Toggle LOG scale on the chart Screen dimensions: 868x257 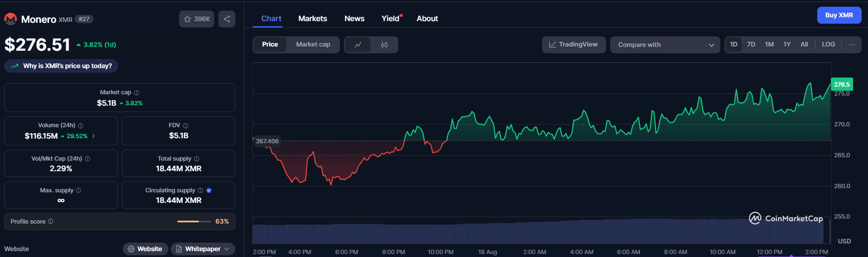(828, 44)
